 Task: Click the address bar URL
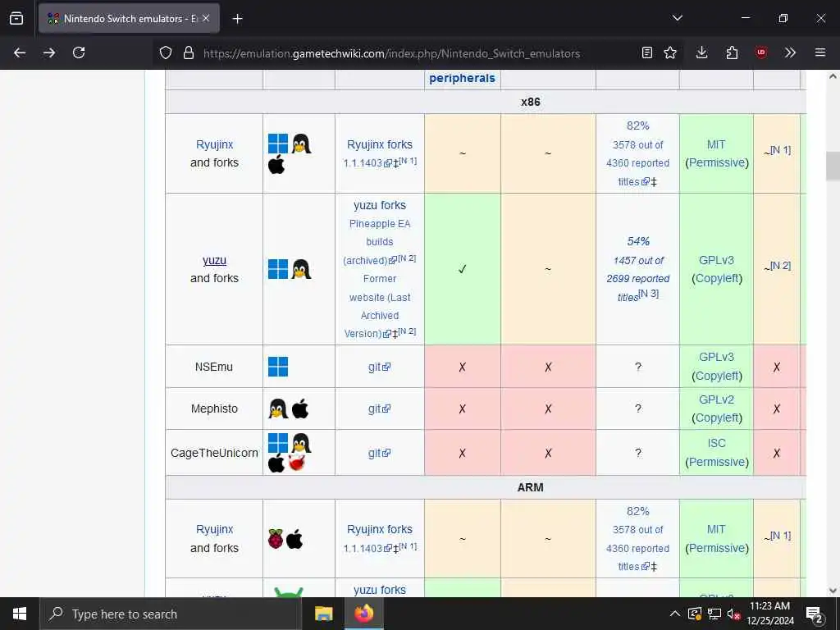391,53
